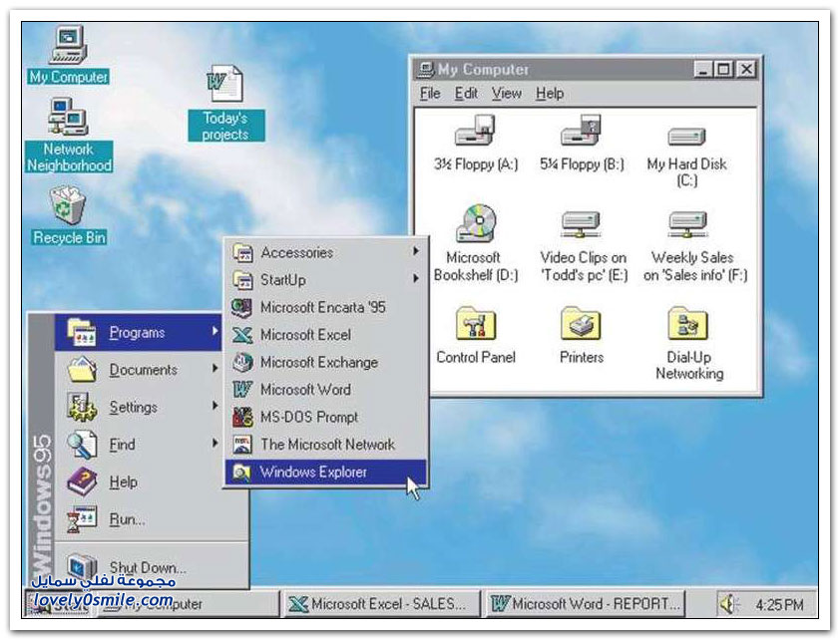Click The Microsoft Network program icon
The image size is (840, 640).
pyautogui.click(x=242, y=445)
